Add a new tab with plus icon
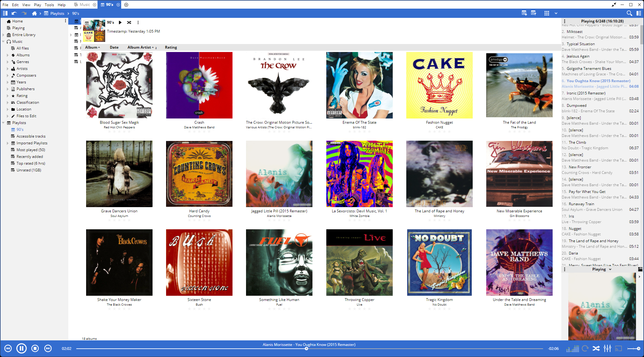 pos(126,5)
